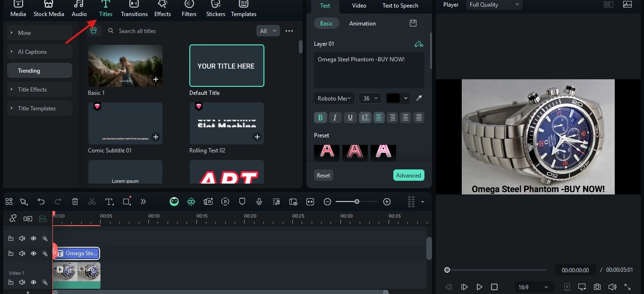Viewport: 644px width, 294px height.
Task: Open the more options menu beside All
Action: pos(289,31)
